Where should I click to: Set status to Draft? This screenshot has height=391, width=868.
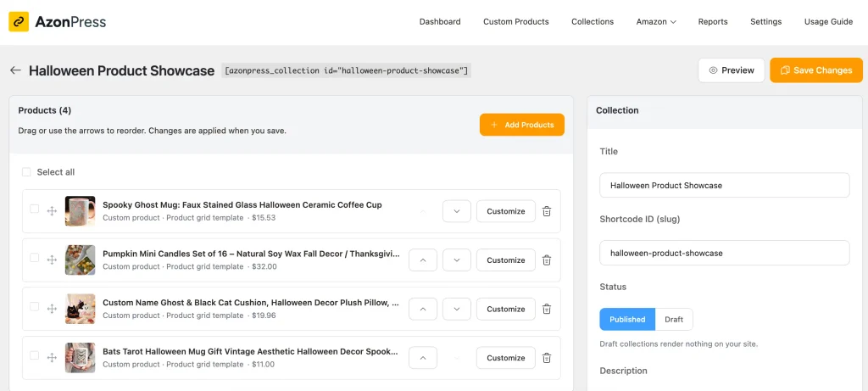674,319
